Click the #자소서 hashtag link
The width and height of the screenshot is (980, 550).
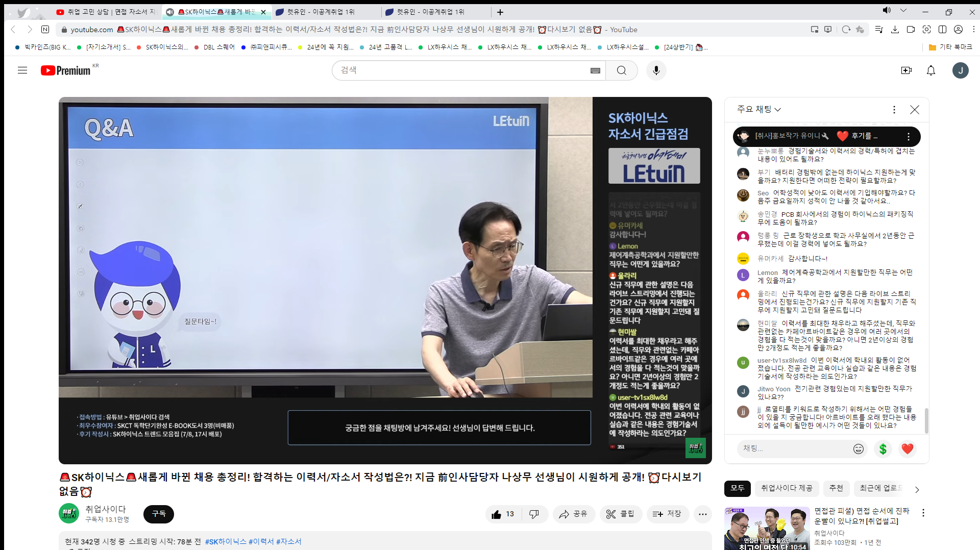[x=289, y=542]
